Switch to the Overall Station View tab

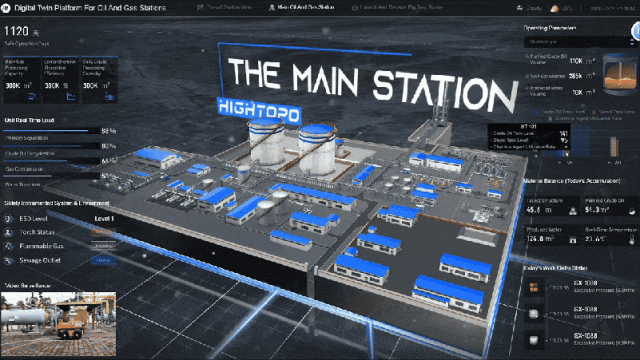pyautogui.click(x=224, y=7)
